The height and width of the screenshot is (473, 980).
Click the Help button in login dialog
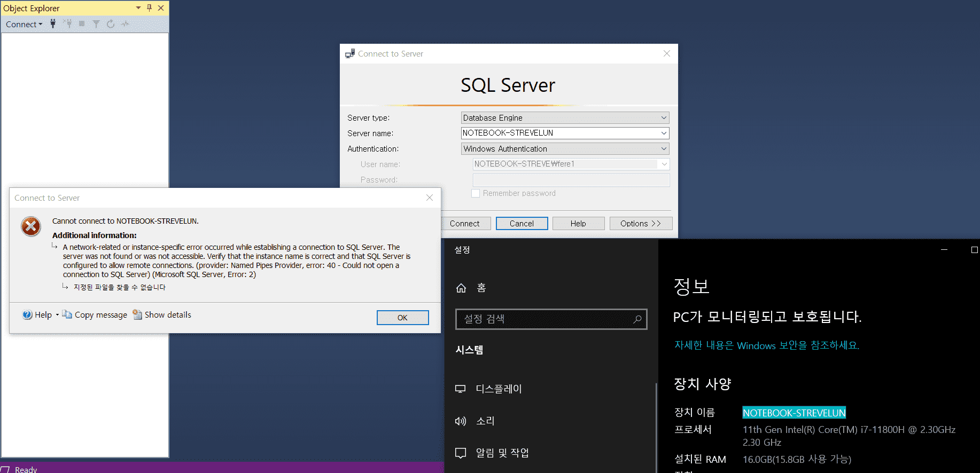tap(578, 224)
